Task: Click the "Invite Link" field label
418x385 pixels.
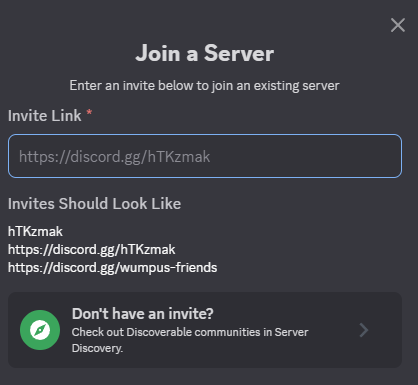Action: click(44, 116)
